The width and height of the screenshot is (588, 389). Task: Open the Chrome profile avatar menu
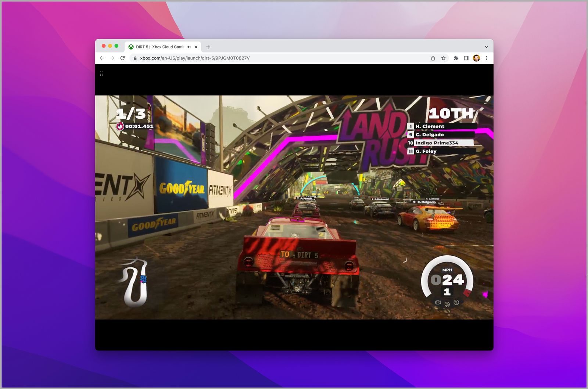(476, 58)
